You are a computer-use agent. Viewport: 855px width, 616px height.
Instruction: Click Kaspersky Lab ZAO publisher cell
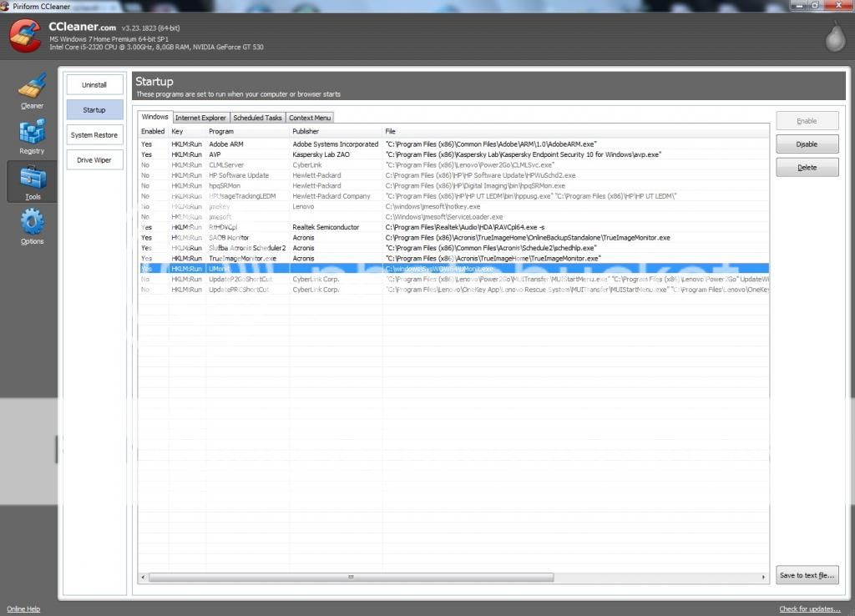tap(321, 154)
